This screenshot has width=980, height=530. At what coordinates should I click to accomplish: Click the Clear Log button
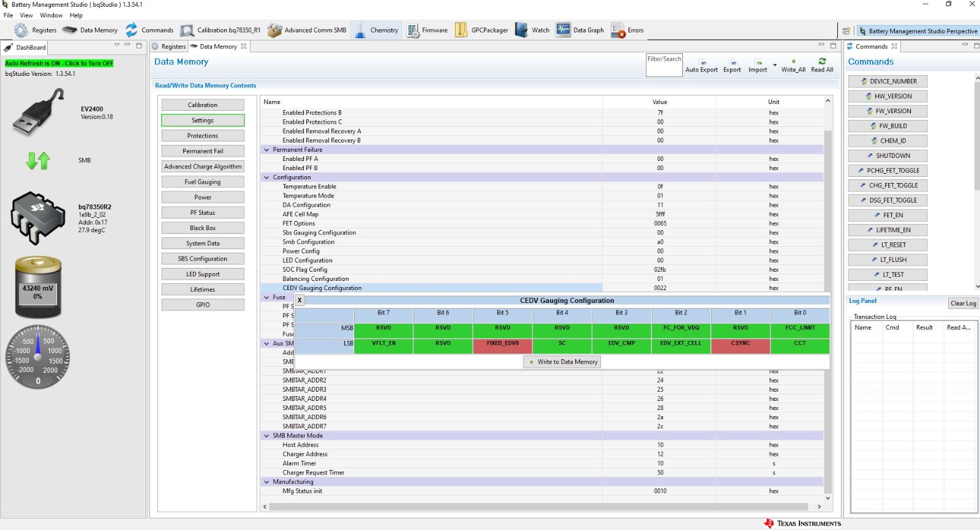[x=963, y=304]
